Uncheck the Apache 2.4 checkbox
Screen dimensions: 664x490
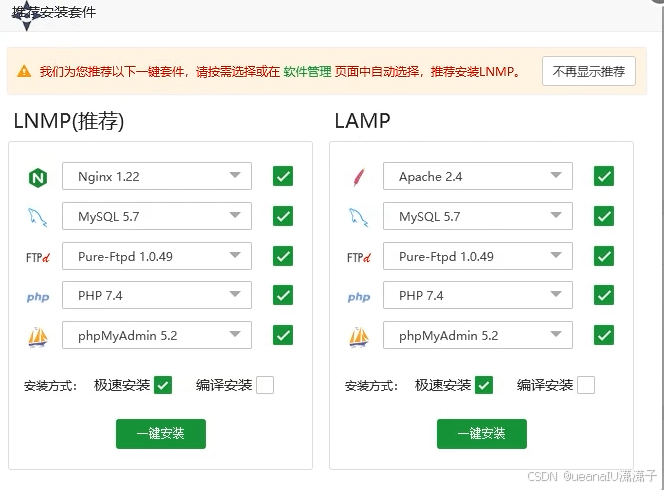[604, 176]
